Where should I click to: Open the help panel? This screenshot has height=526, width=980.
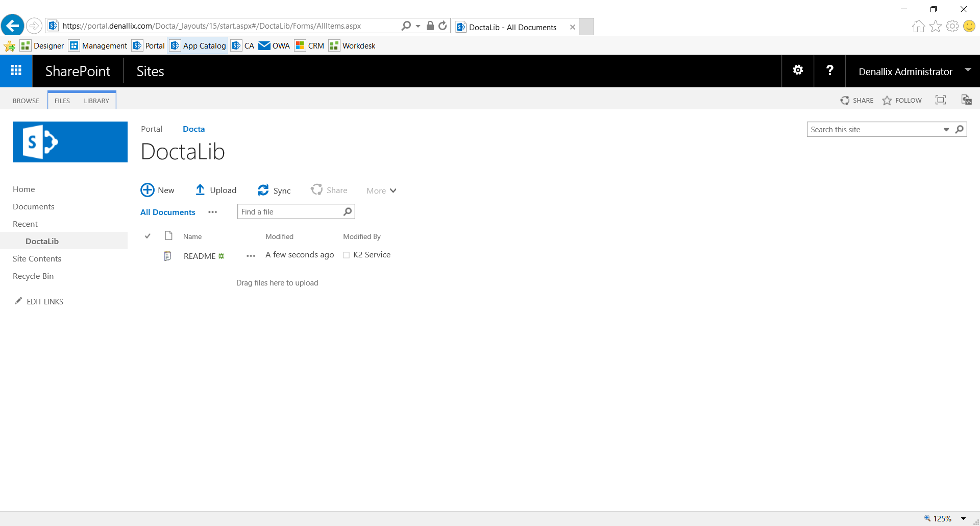pos(829,70)
